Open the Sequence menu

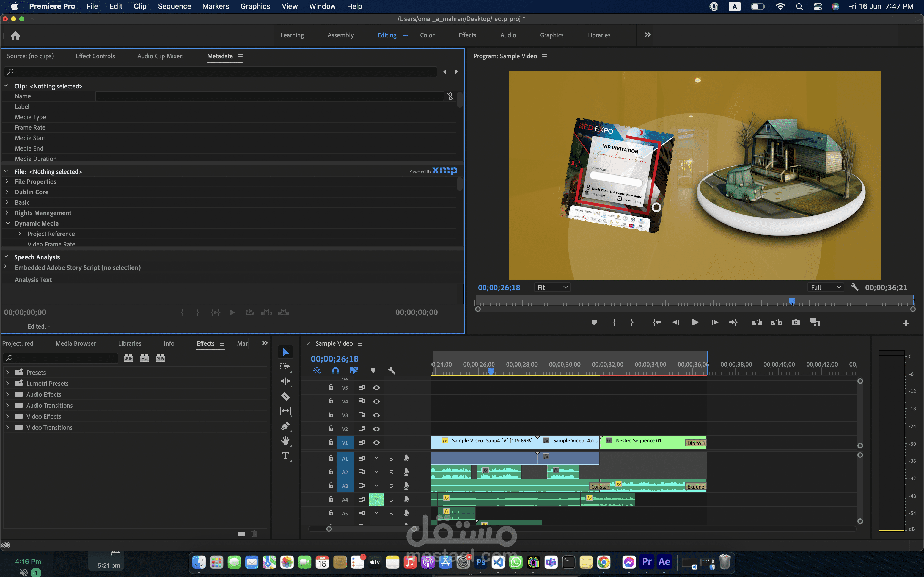point(174,6)
